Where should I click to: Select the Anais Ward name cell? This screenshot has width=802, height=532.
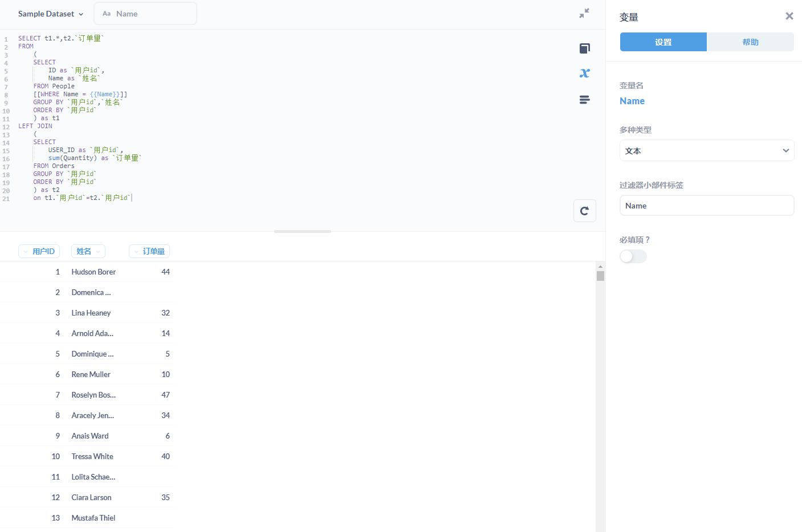pos(90,436)
